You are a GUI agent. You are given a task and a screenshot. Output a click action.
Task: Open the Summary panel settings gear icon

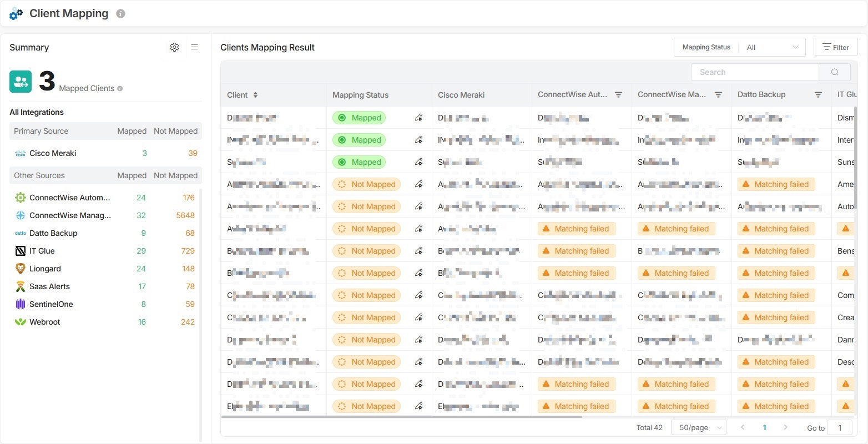[x=174, y=47]
